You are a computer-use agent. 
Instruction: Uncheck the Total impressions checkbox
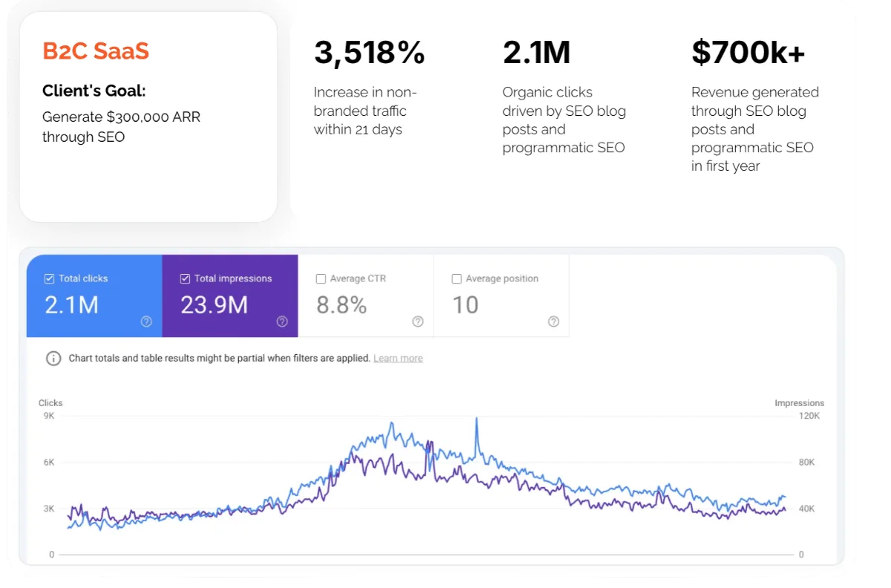[185, 279]
